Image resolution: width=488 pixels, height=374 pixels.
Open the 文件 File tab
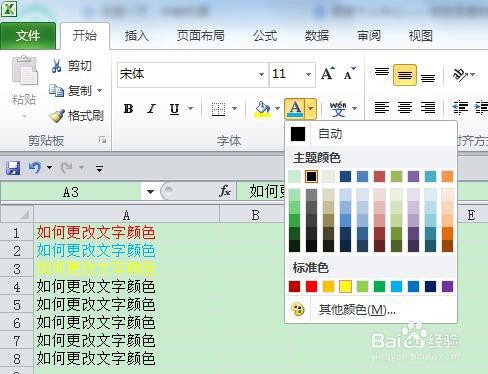[28, 36]
